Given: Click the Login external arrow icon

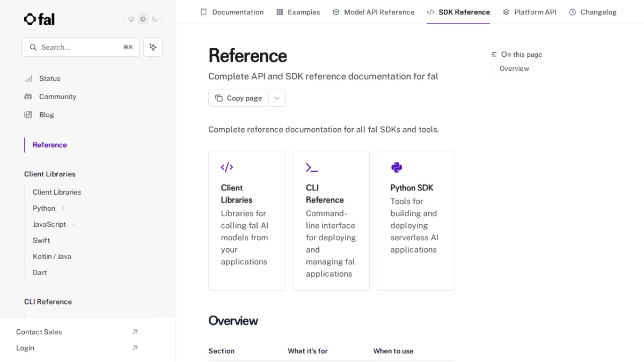Looking at the screenshot, I should pyautogui.click(x=135, y=348).
